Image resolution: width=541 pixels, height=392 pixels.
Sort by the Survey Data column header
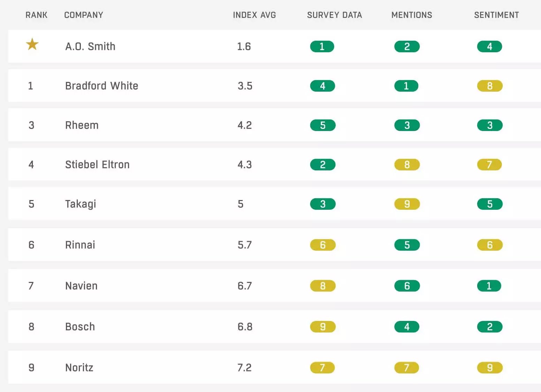click(x=334, y=15)
